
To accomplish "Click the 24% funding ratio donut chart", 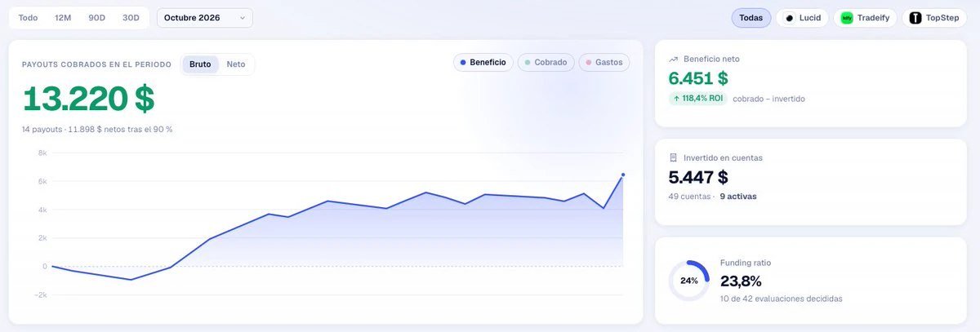I will click(x=688, y=281).
